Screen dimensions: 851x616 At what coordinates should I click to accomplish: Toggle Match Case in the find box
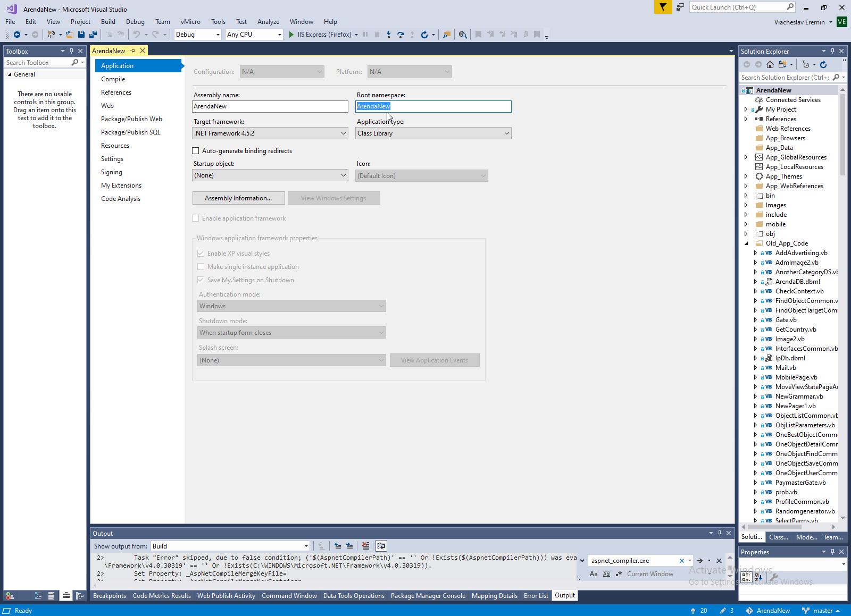tap(594, 574)
